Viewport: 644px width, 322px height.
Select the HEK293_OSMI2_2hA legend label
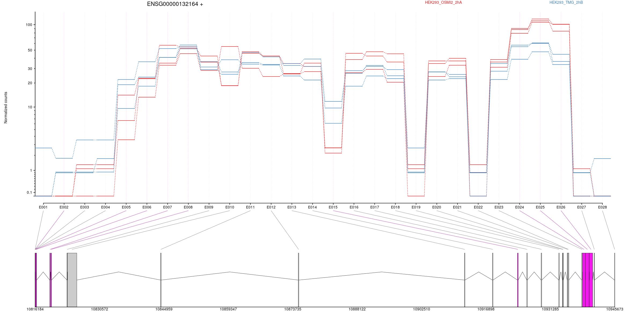443,2
